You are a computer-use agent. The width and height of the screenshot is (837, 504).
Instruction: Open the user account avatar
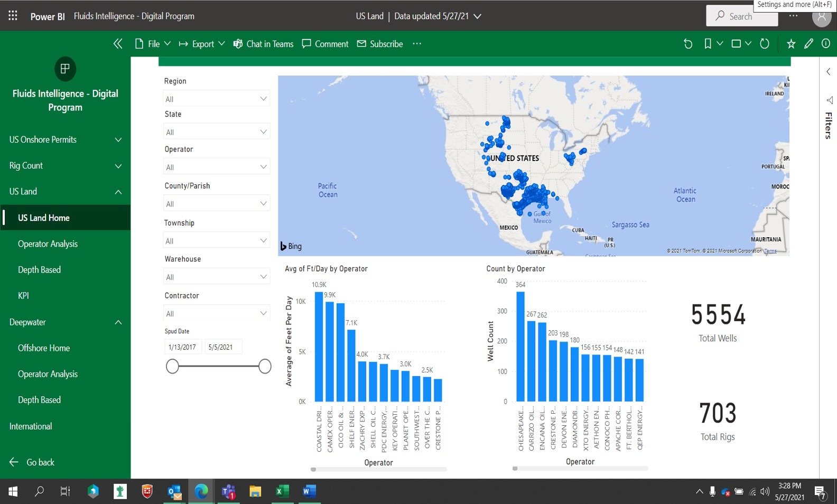822,17
